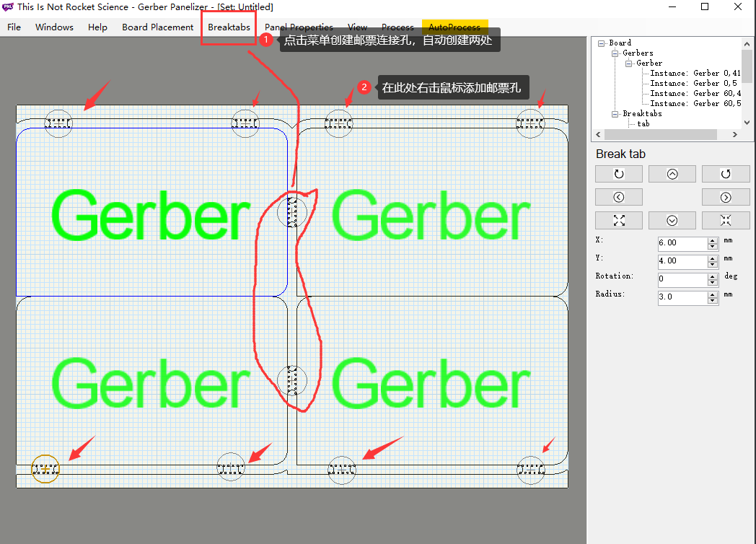Nudge the break tab to the right
The image size is (756, 544).
(725, 196)
